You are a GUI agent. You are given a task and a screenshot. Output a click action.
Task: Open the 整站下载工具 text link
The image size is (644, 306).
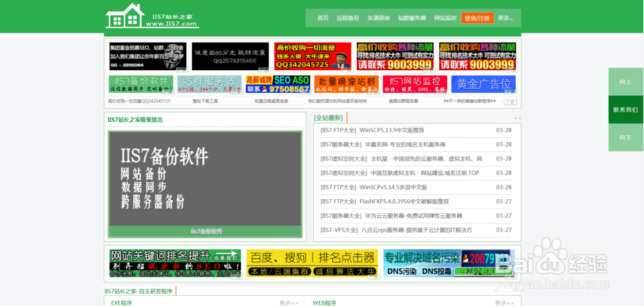click(x=205, y=101)
